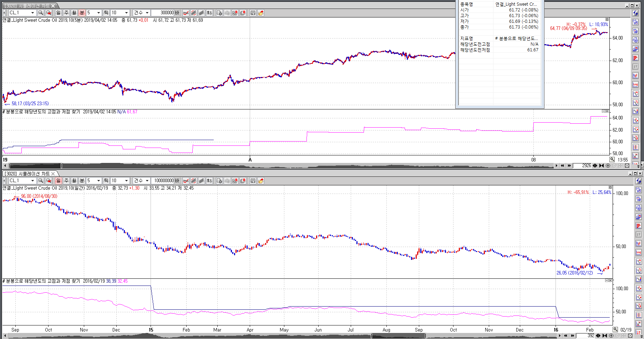Select the bottom 시뮬레이션 차트 tab
This screenshot has height=339, width=644.
[x=27, y=174]
